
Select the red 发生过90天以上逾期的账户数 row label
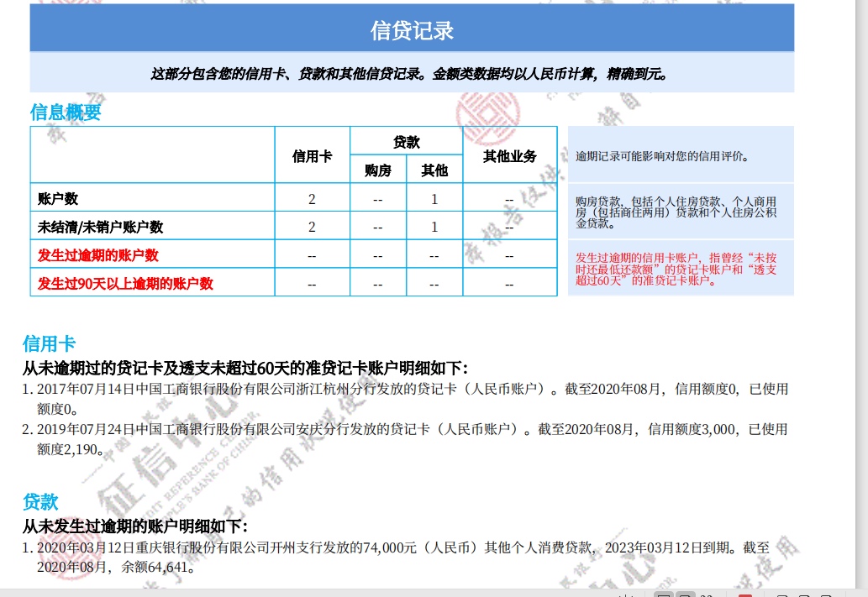[x=125, y=283]
